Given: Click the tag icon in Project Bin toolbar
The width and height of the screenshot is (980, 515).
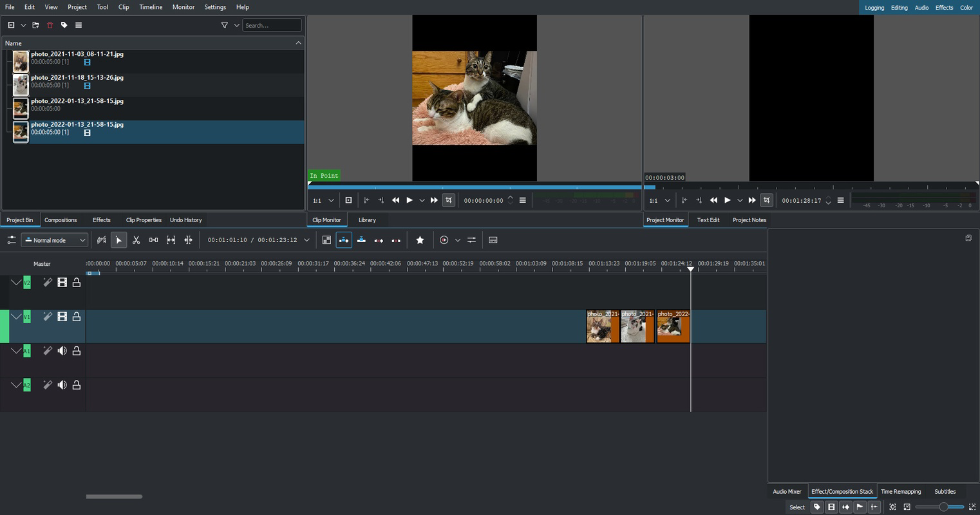Looking at the screenshot, I should tap(64, 25).
